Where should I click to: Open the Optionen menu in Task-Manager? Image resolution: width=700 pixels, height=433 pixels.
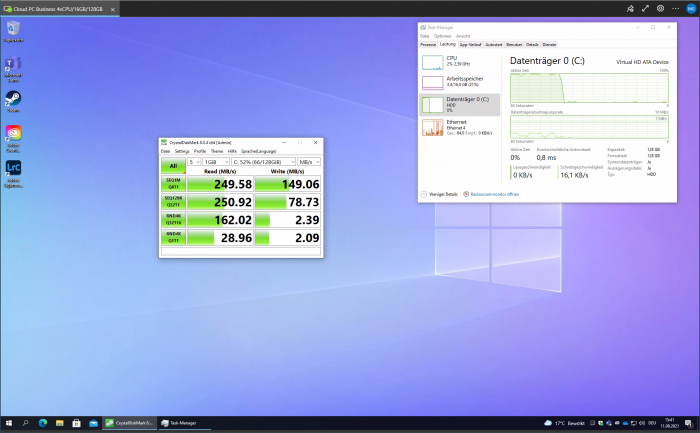click(442, 36)
